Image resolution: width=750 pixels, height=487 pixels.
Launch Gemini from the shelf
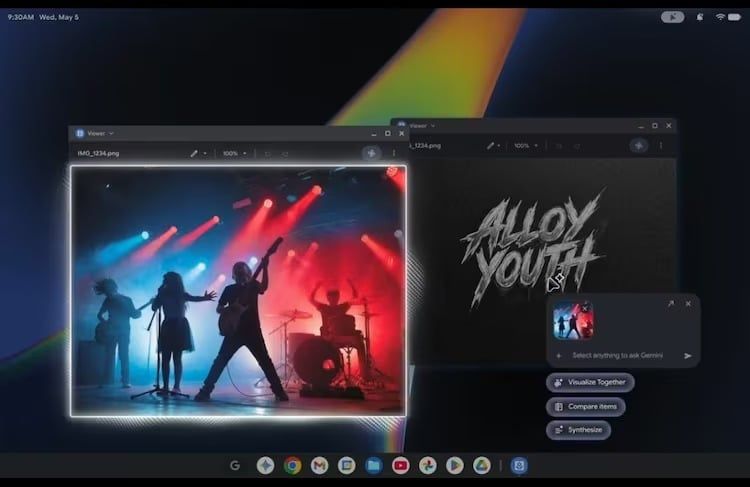point(265,465)
